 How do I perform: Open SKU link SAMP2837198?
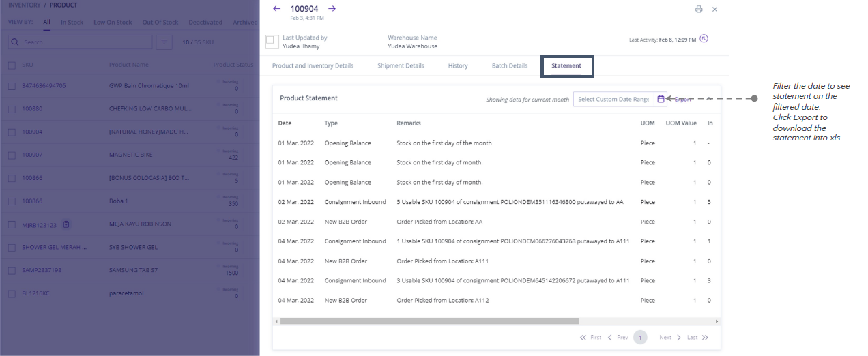[x=42, y=270]
